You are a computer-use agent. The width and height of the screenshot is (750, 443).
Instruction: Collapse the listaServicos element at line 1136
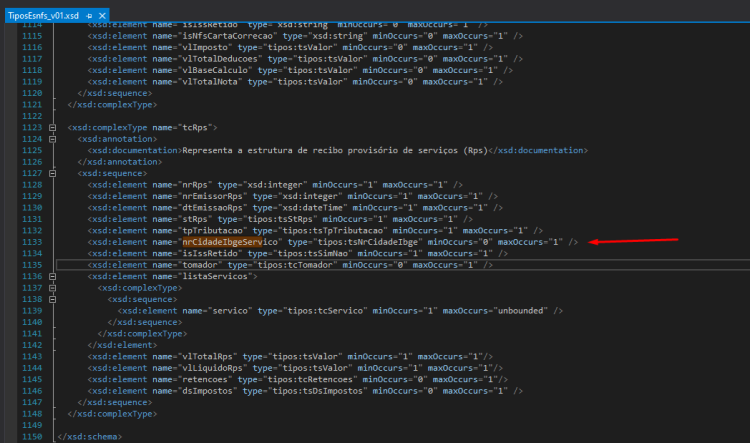[53, 277]
